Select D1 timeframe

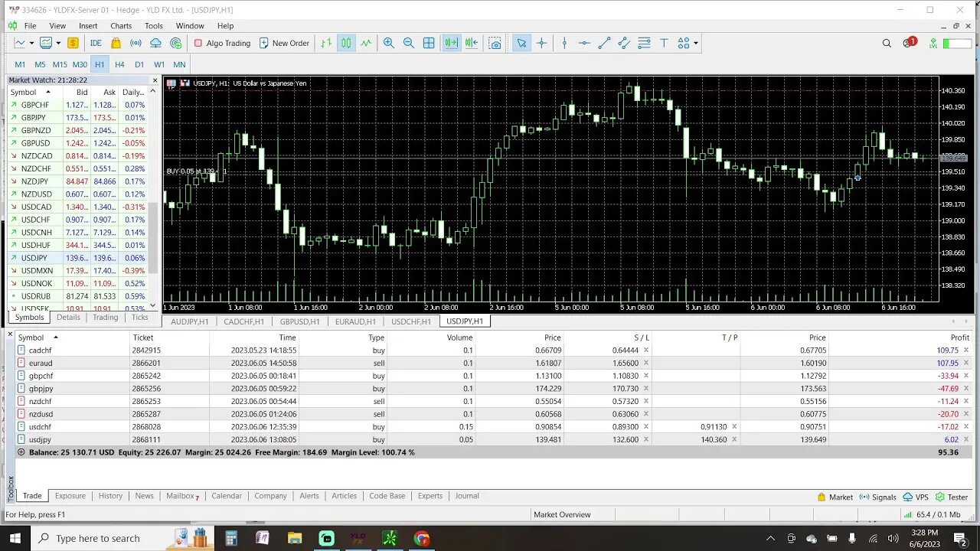tap(139, 64)
